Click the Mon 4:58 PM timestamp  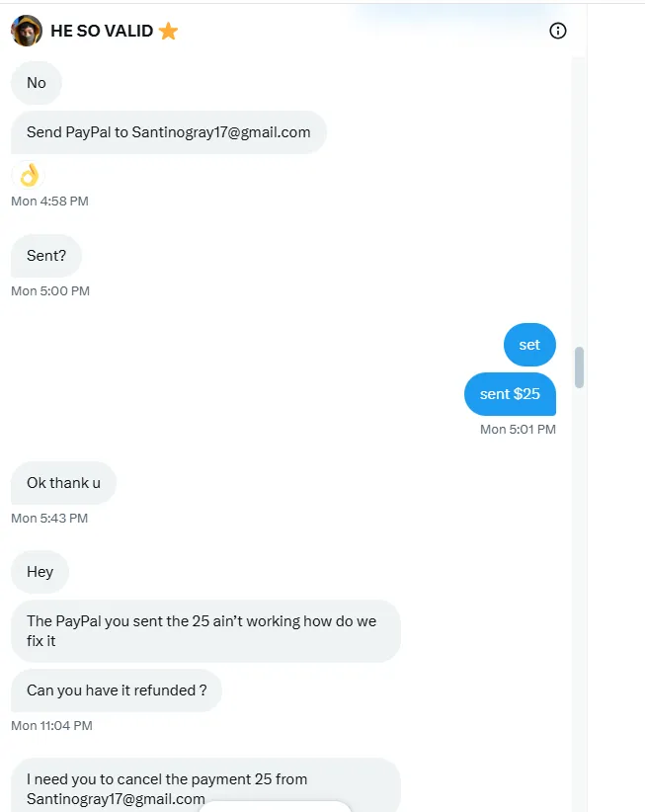tap(49, 202)
